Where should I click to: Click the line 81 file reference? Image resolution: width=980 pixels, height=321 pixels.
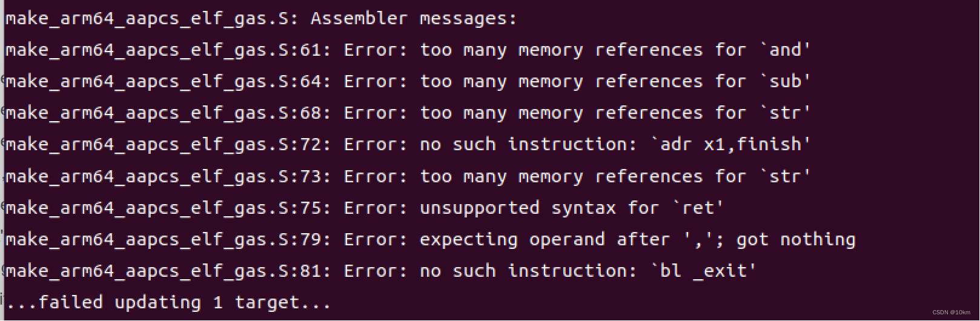point(168,271)
